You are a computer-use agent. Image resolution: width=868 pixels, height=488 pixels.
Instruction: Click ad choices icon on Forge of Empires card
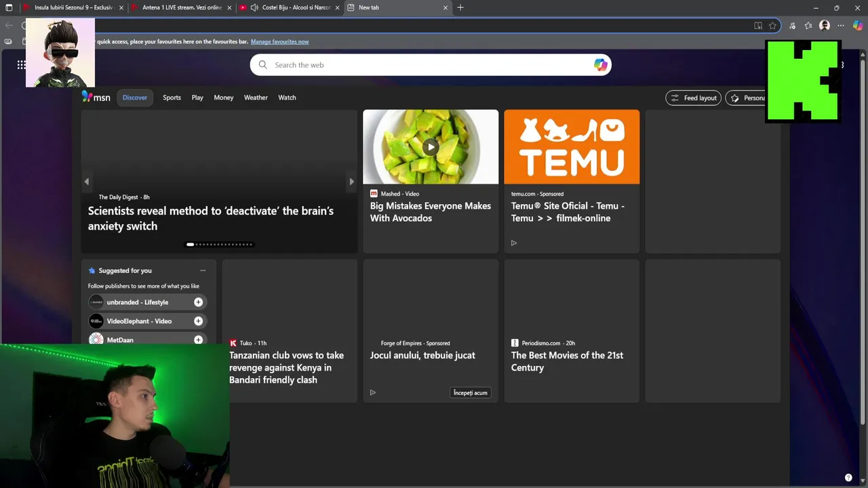(372, 392)
